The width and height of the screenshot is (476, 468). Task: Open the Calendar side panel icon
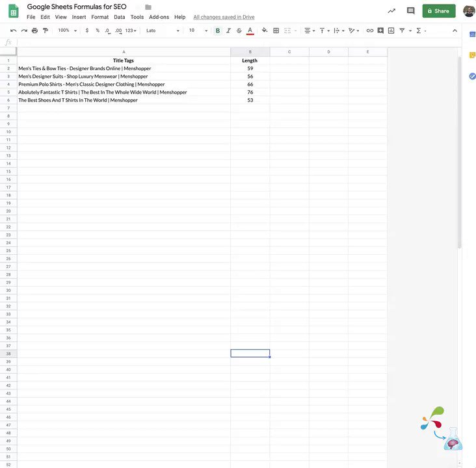coord(472,34)
